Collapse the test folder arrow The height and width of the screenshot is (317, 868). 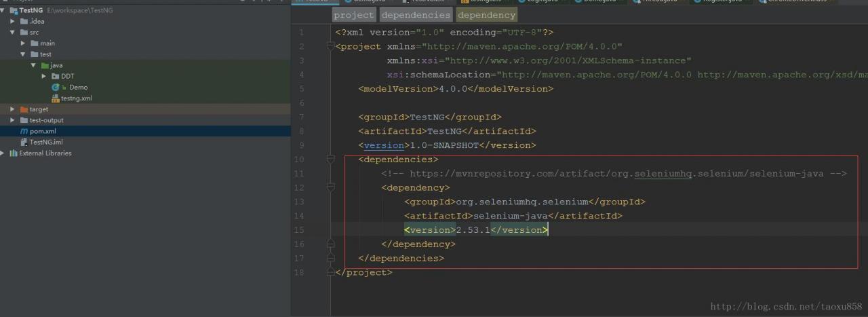(22, 54)
